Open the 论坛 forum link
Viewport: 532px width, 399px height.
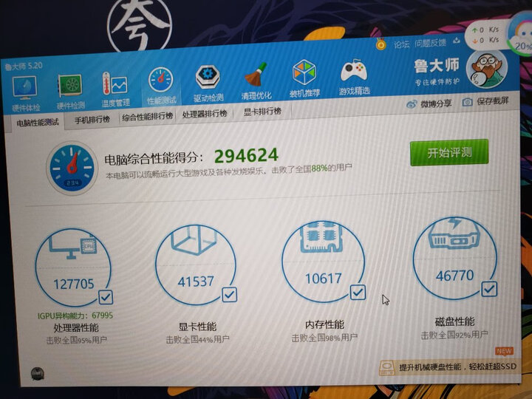coord(401,44)
